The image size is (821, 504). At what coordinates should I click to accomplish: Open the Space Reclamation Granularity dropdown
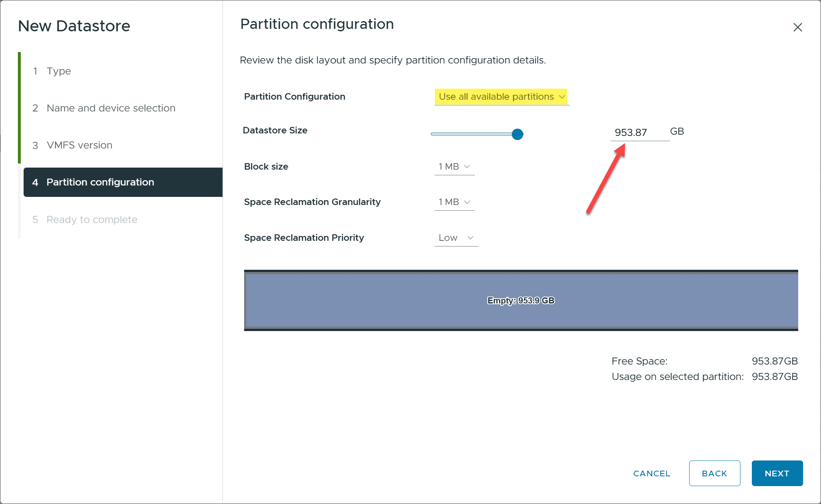454,202
